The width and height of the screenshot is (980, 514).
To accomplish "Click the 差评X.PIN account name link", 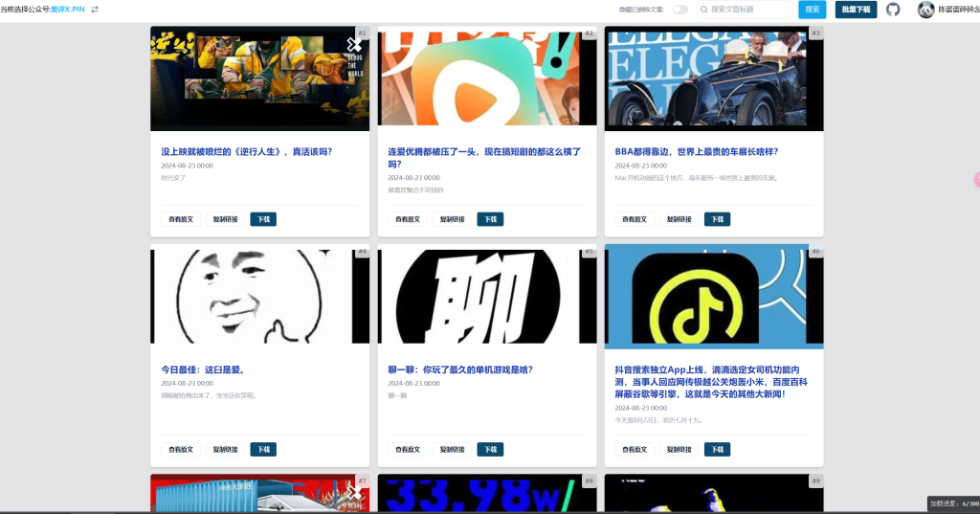I will (x=68, y=10).
